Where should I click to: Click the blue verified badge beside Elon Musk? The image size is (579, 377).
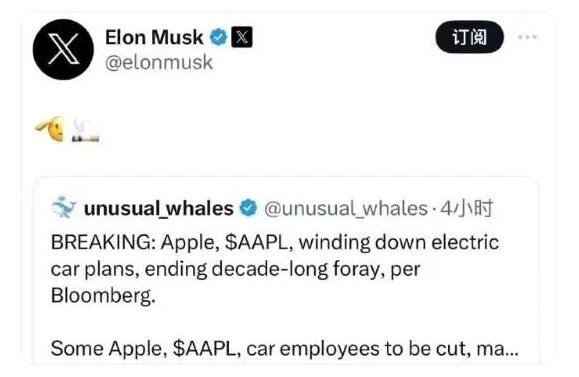tap(218, 37)
